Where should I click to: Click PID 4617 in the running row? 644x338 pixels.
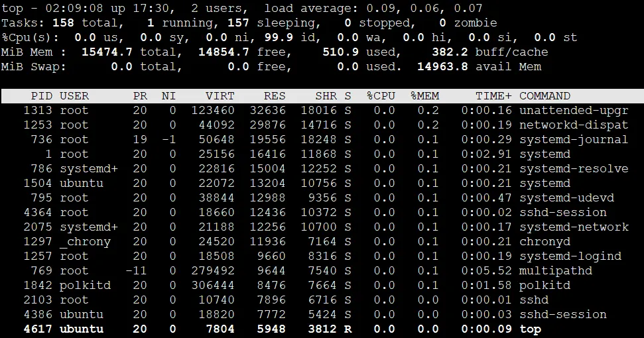click(x=38, y=329)
